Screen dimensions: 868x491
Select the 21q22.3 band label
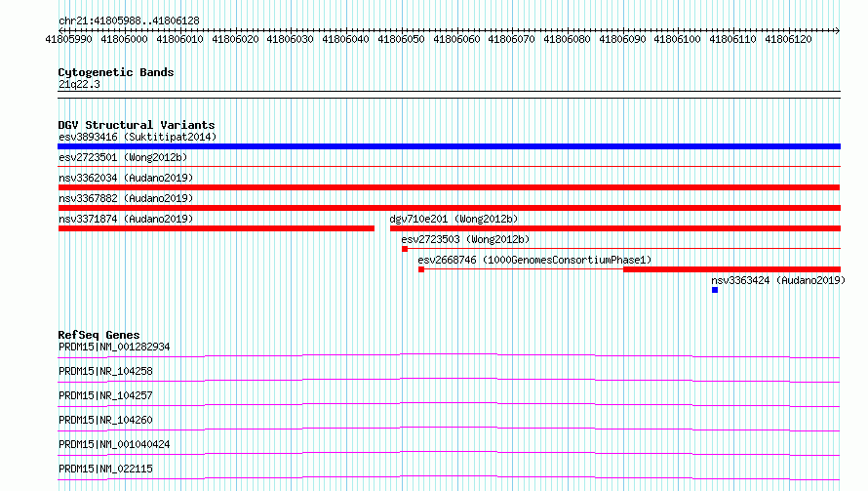coord(79,84)
